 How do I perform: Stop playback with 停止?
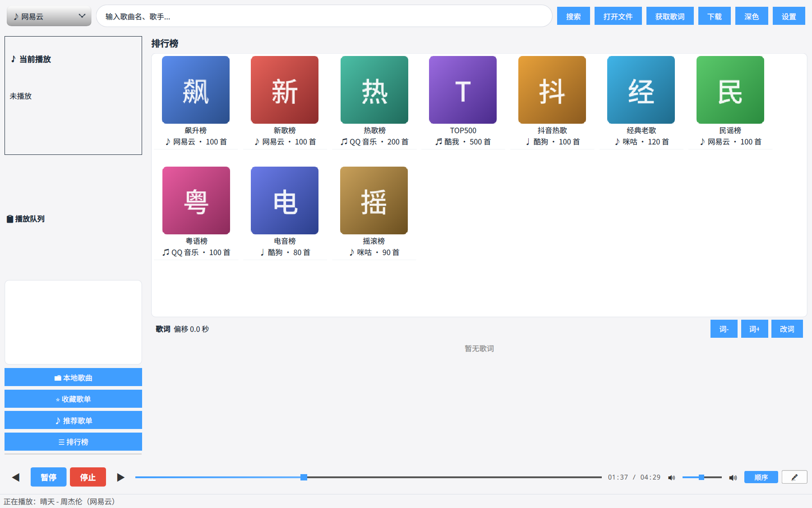tap(88, 477)
